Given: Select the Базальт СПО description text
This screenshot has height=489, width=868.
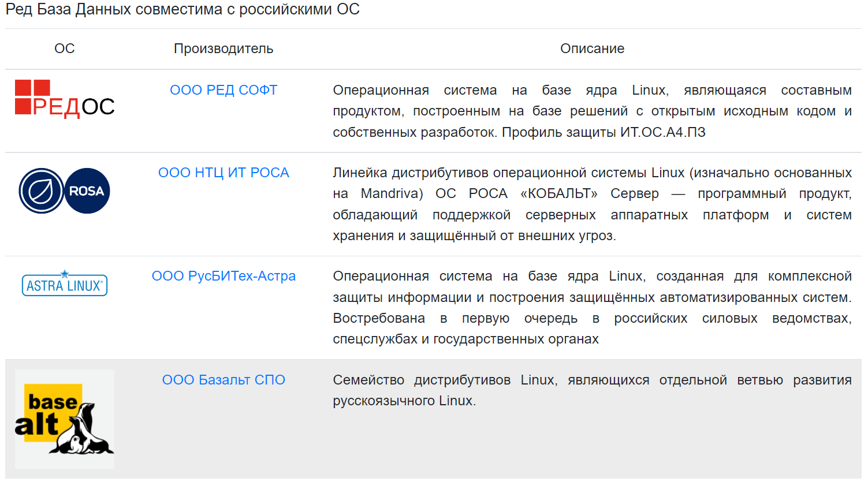Looking at the screenshot, I should pos(592,390).
